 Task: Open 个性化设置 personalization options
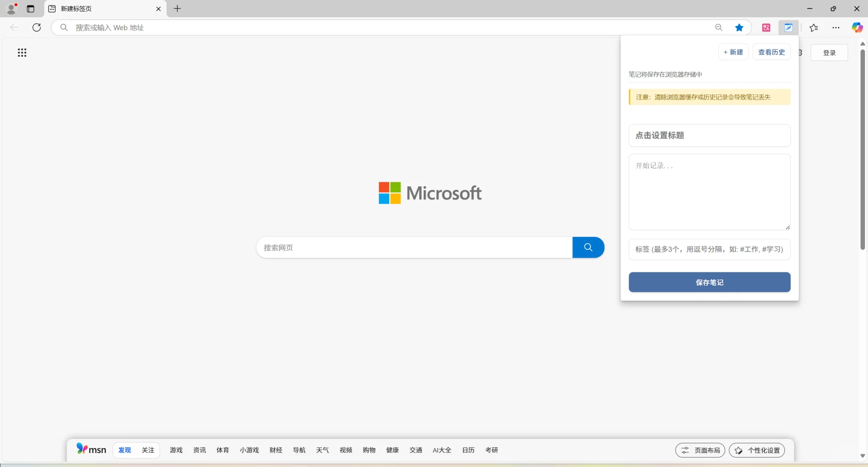pos(757,450)
